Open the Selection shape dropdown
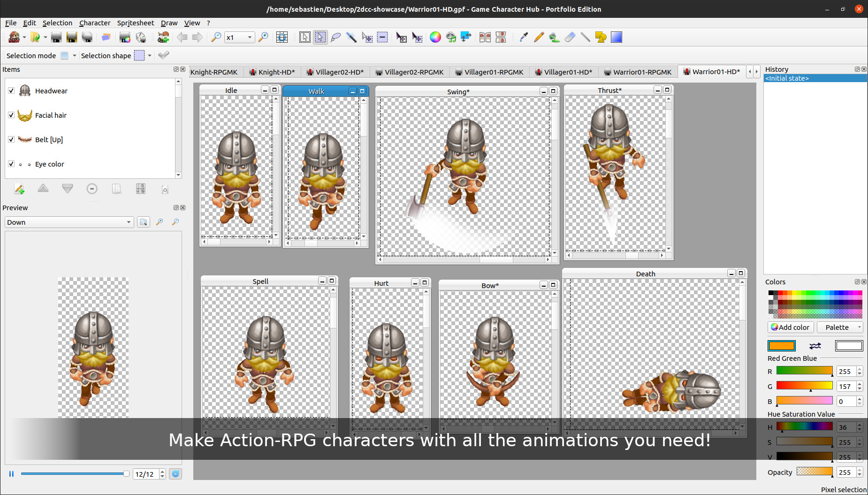This screenshot has width=868, height=495. pyautogui.click(x=149, y=55)
